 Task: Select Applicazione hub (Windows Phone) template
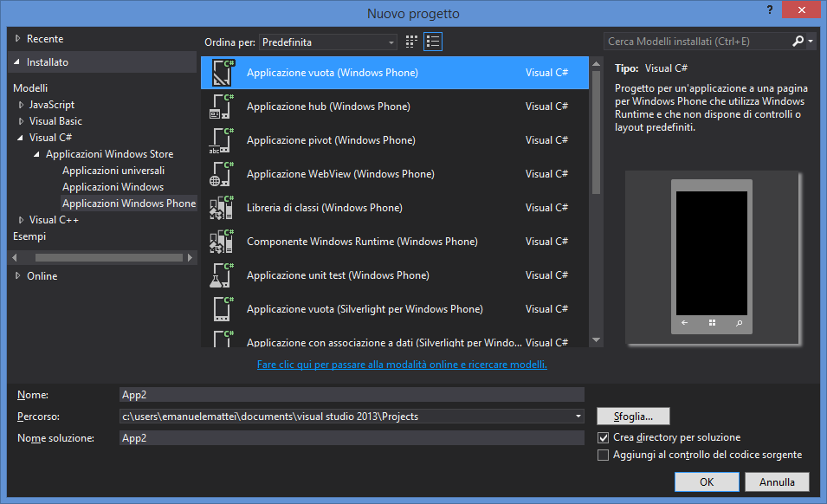coord(395,107)
